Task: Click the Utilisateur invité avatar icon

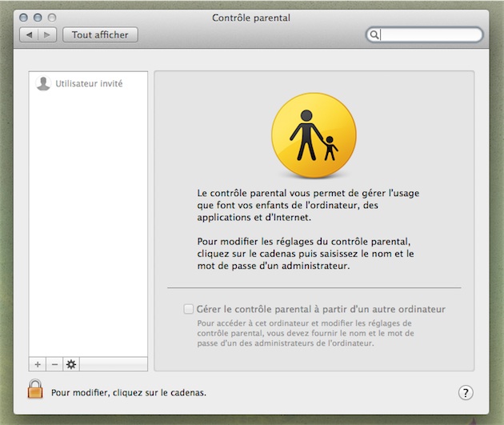Action: coord(43,83)
